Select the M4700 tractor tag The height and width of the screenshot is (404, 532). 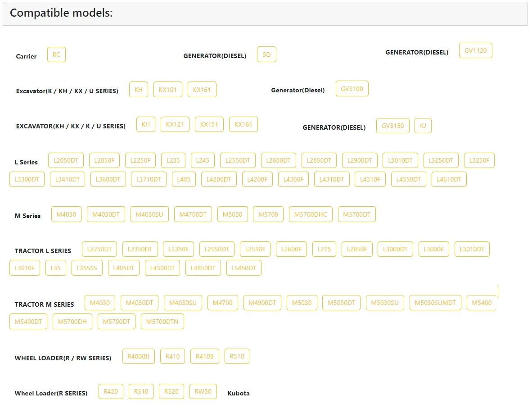click(x=223, y=303)
